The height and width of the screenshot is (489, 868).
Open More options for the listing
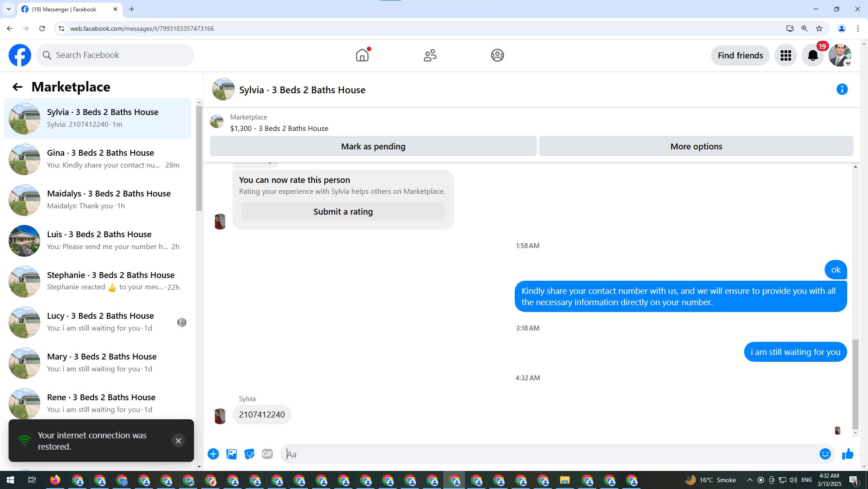pyautogui.click(x=696, y=146)
